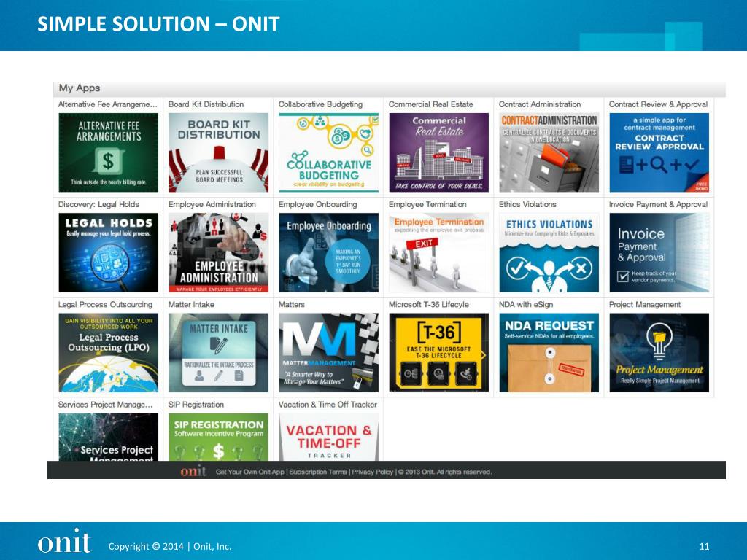Click the 'Board Kit Distribution' title text
The image size is (747, 560).
pyautogui.click(x=206, y=104)
